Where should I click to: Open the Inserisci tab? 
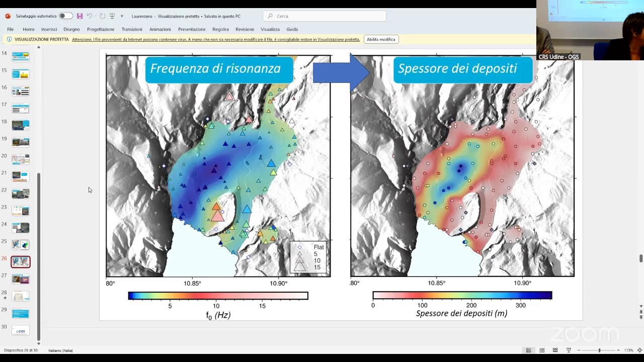49,29
